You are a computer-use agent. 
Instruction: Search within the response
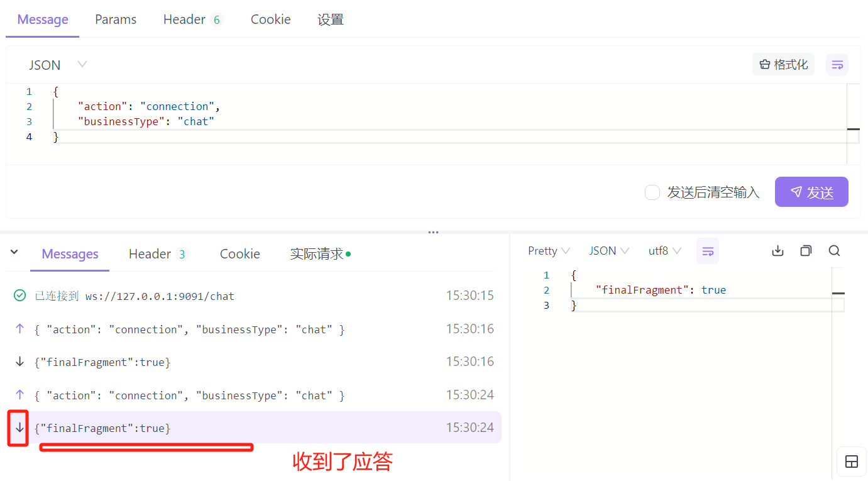[834, 251]
